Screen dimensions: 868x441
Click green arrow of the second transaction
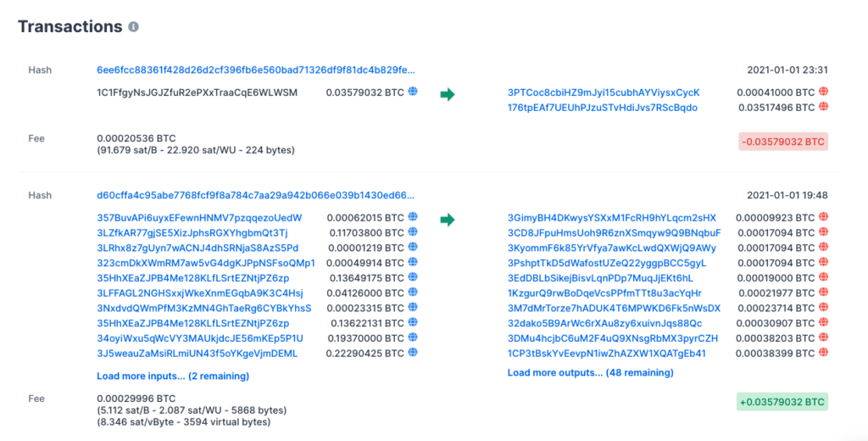[x=448, y=220]
